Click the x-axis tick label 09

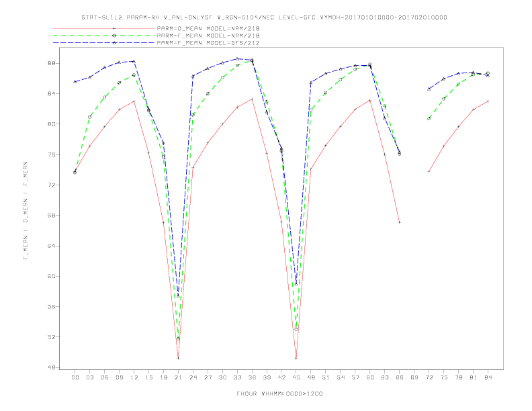tap(119, 377)
